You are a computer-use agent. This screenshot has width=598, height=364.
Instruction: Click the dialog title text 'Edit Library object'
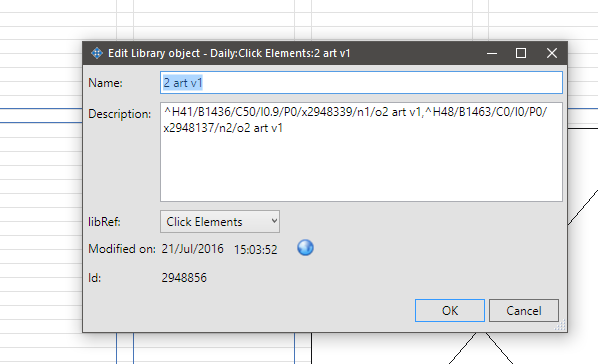[x=154, y=53]
